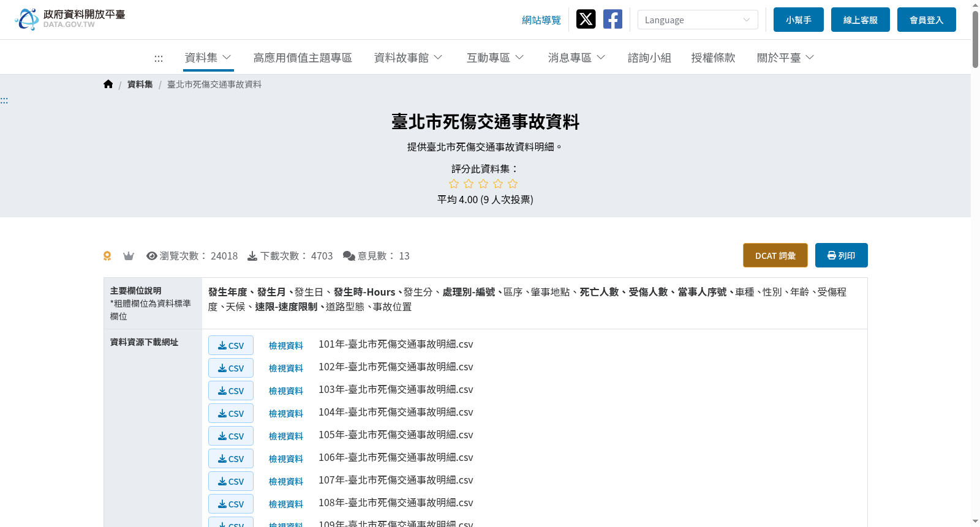Rate dataset with first star
Viewport: 980px width, 527px height.
click(454, 184)
